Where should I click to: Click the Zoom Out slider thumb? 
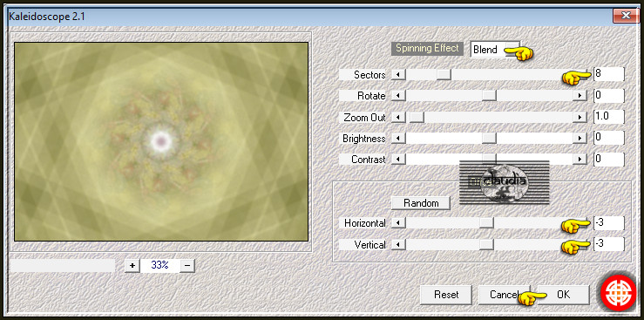(x=417, y=117)
